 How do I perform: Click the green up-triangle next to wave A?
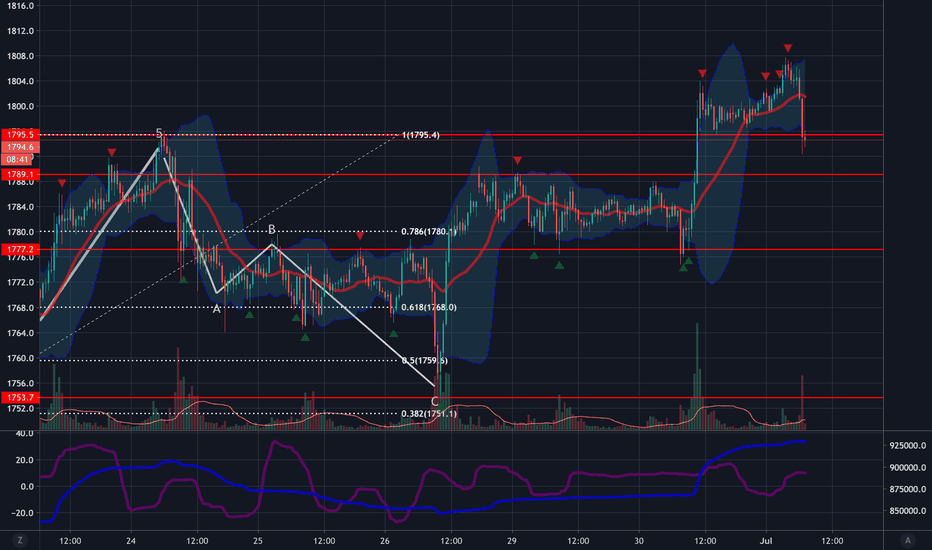(249, 315)
